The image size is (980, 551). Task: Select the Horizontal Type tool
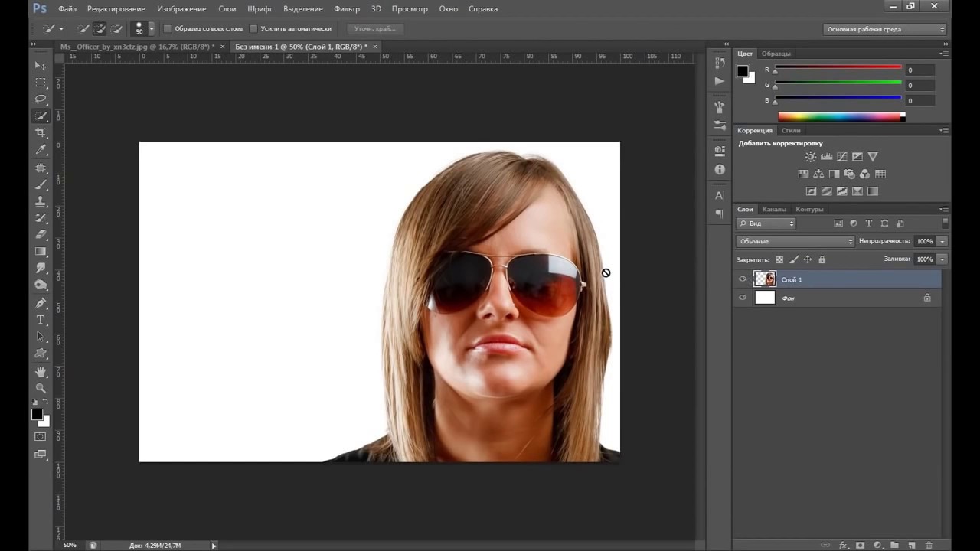(x=41, y=320)
